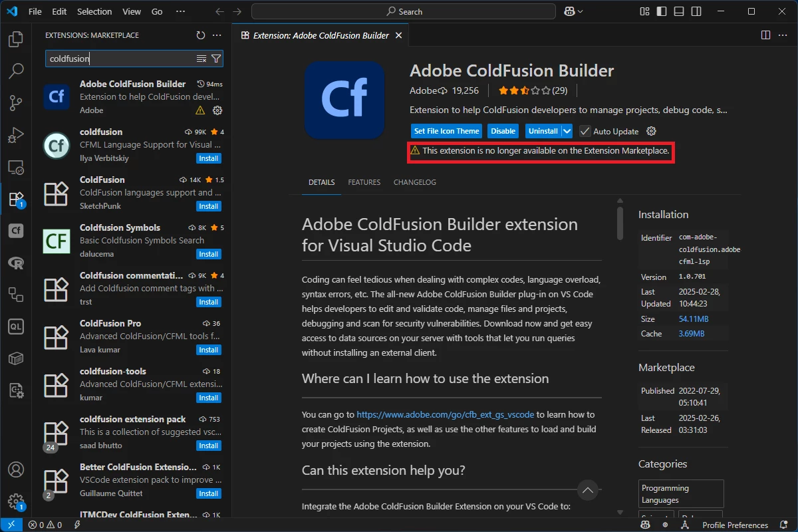Open the Remote Explorer view
Screen dimensions: 798x532
point(16,166)
